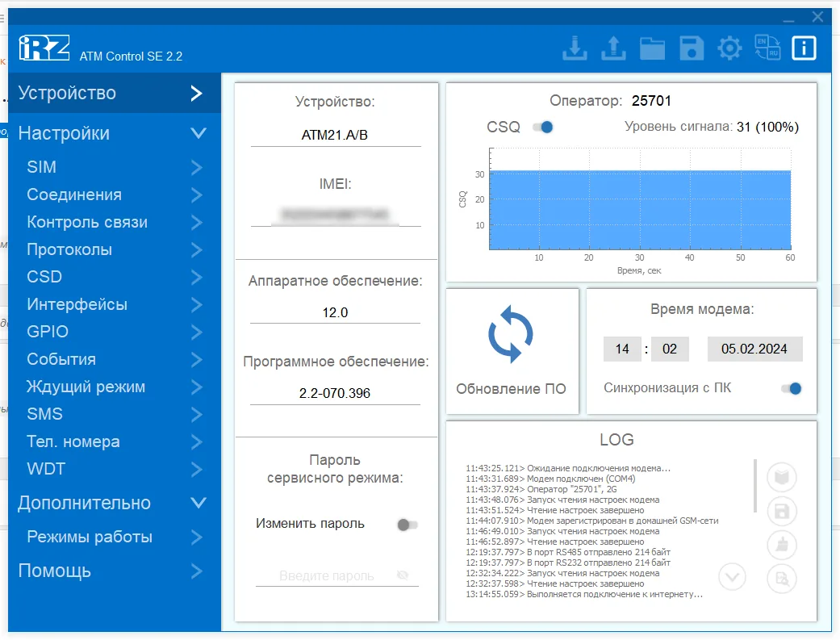Switch language with EN/RU icon
This screenshot has height=640, width=840.
[x=767, y=48]
